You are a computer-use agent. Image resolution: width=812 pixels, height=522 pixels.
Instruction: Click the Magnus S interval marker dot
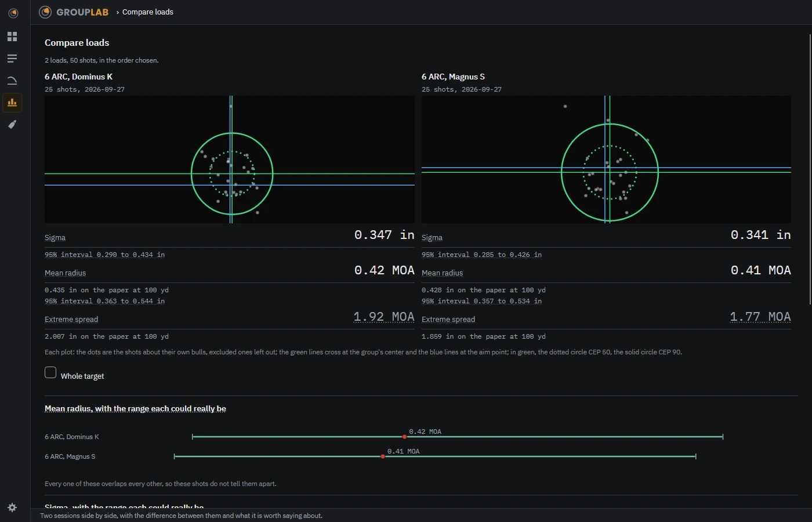[383, 456]
